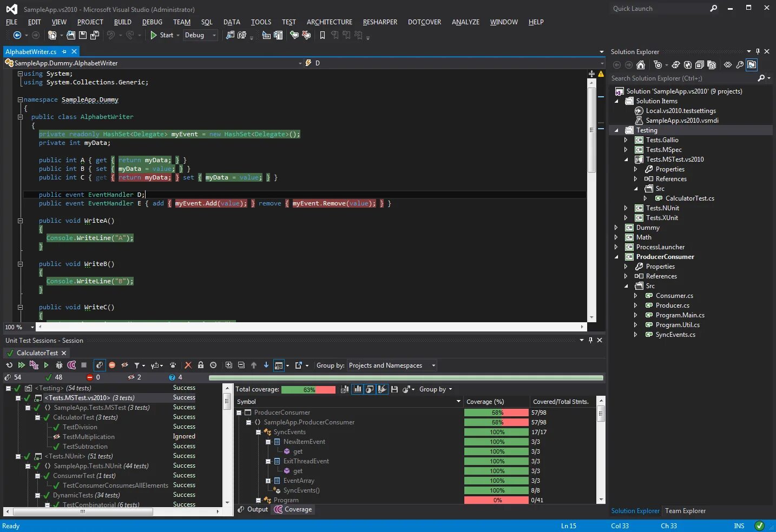Open the ARCHITECTURE menu

click(330, 22)
